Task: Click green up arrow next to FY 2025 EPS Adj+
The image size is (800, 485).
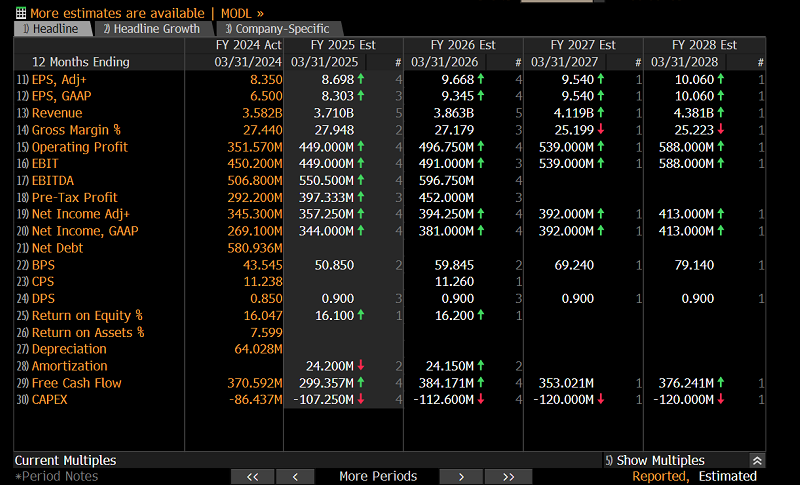Action: pyautogui.click(x=361, y=79)
